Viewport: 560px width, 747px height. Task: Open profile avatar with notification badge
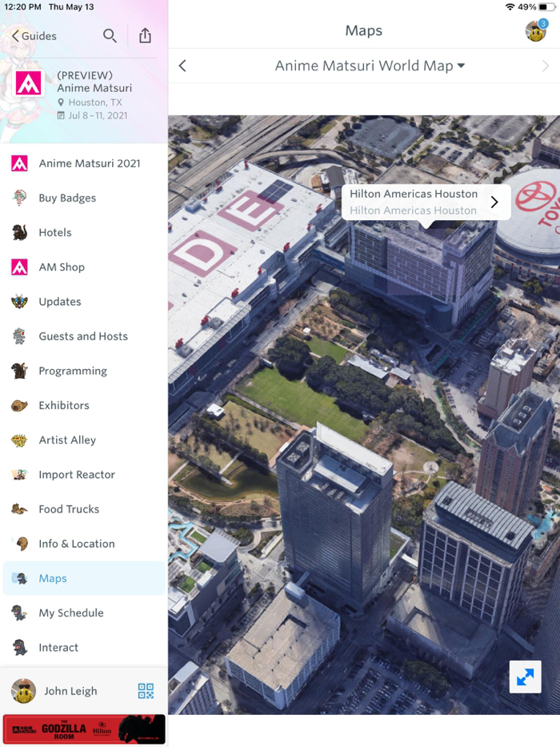[x=536, y=31]
